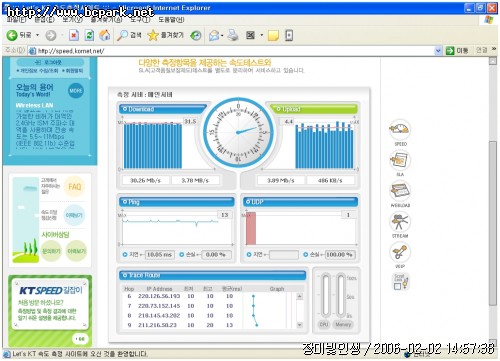Select the SPEED test icon in sidebar

pos(400,129)
